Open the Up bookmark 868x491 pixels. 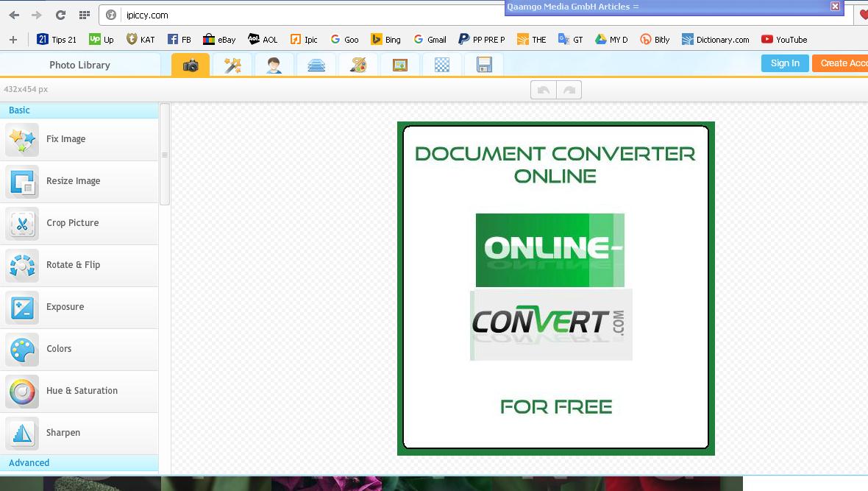coord(102,39)
